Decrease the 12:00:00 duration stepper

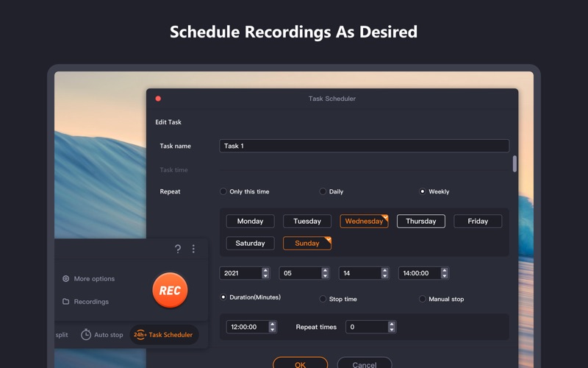[x=273, y=330]
